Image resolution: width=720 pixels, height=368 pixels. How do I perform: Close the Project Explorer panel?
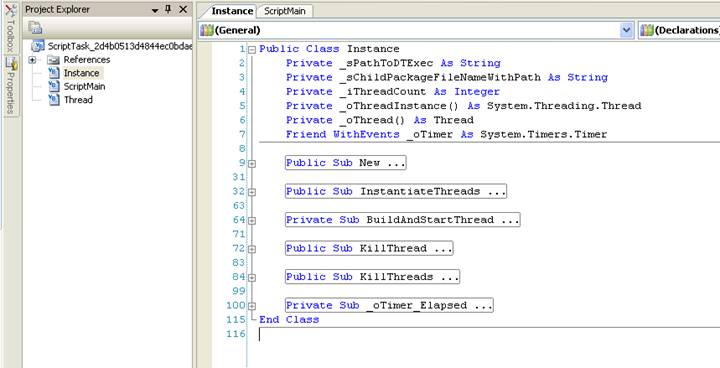183,9
